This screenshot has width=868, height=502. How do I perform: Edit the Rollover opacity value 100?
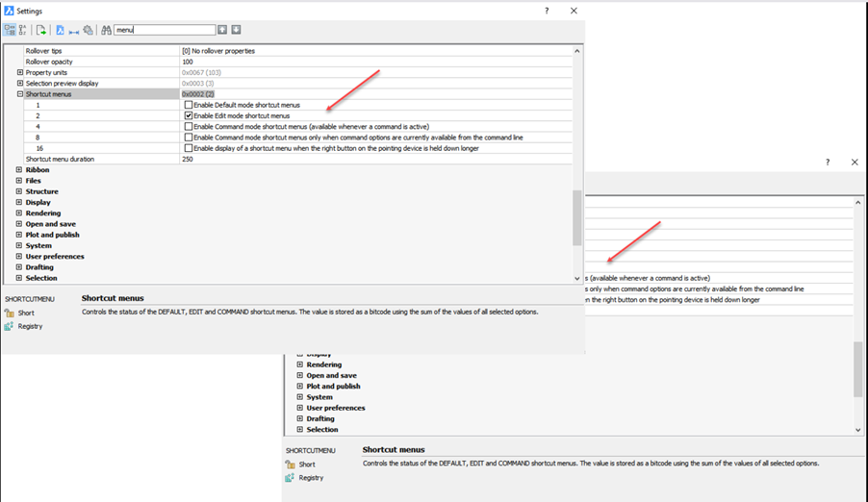[x=376, y=62]
